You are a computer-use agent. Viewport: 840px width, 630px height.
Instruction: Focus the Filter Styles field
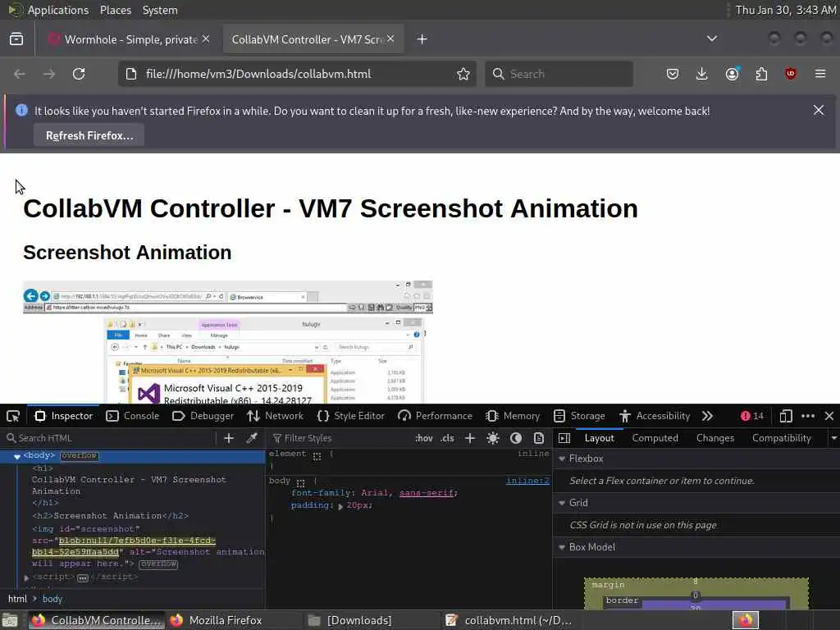[x=340, y=438]
